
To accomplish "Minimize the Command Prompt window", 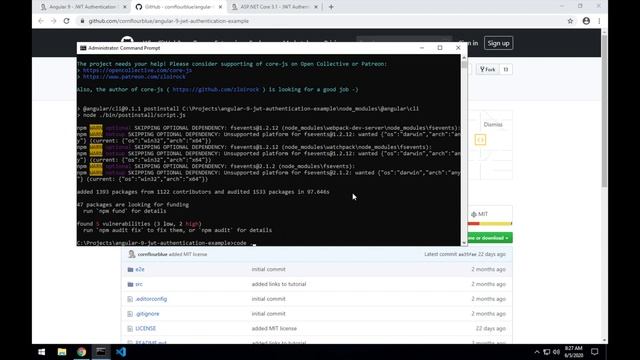I will coord(422,48).
